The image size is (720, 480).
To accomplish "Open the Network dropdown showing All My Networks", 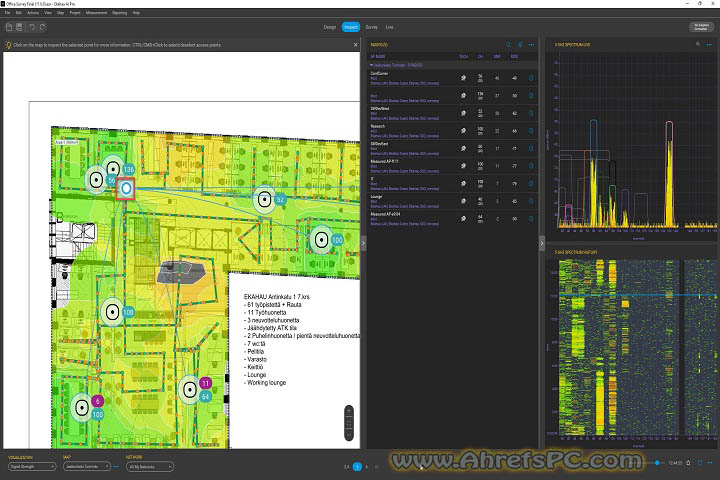I will 150,467.
